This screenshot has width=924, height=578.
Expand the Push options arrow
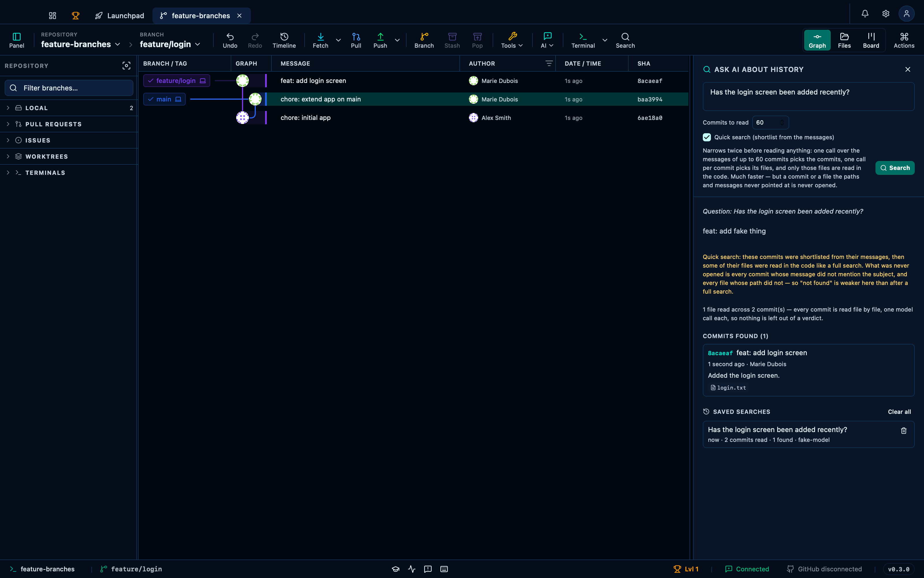click(397, 40)
